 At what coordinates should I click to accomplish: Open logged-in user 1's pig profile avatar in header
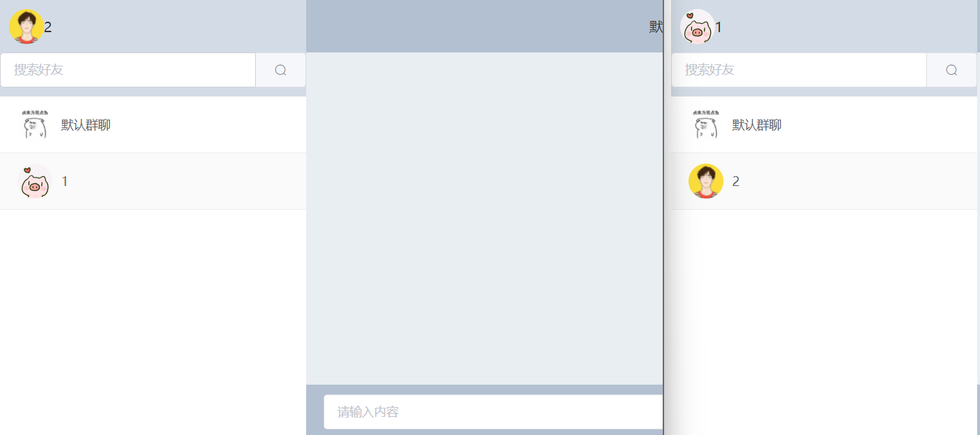698,27
